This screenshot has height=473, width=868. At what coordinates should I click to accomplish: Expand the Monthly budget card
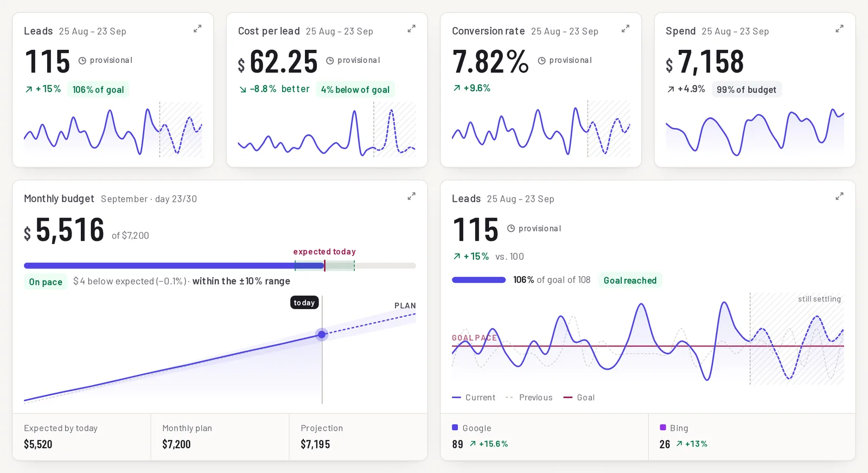[x=411, y=196]
